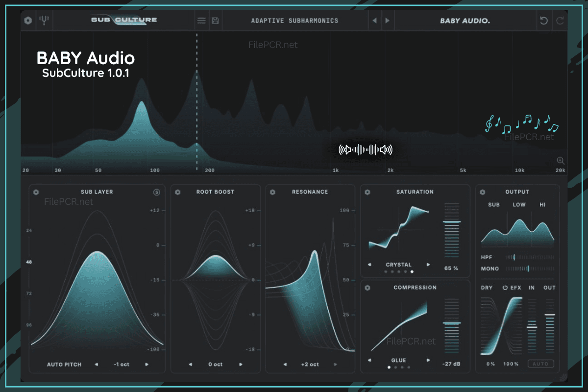
Task: Open the Resonance gear settings
Action: point(272,192)
